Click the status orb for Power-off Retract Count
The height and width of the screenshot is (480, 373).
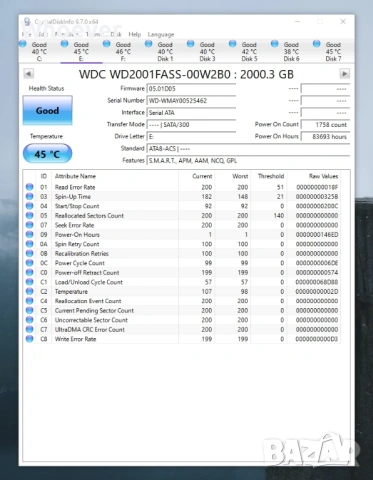30,272
